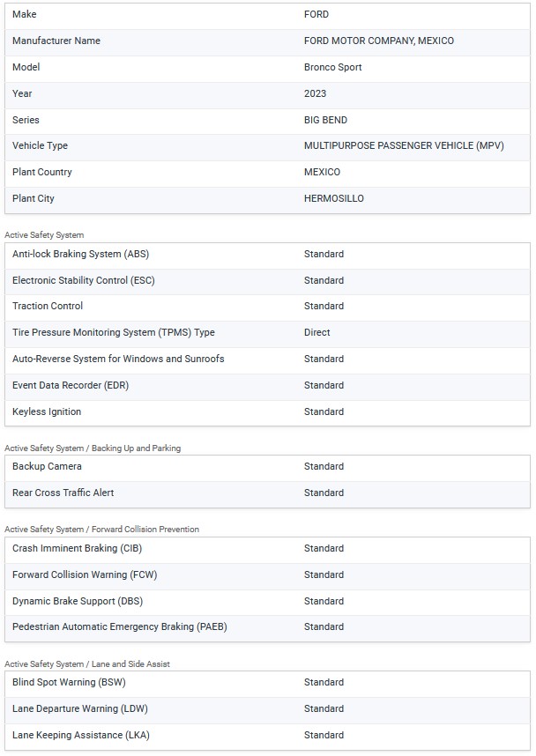Screen dimensions: 536x756
Task: Click the Event Data Recorder (EDR) label
Action: [x=71, y=385]
